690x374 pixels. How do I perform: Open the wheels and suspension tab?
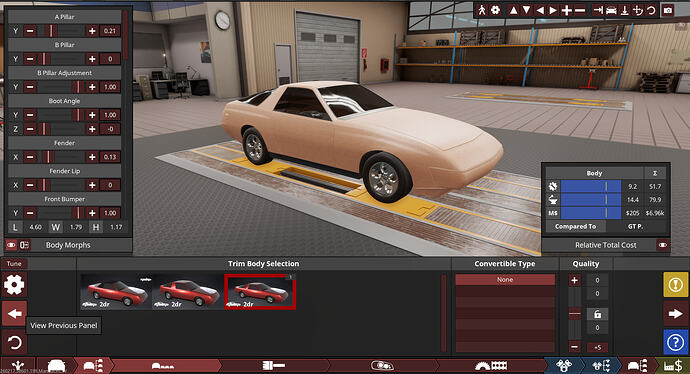coord(491,366)
